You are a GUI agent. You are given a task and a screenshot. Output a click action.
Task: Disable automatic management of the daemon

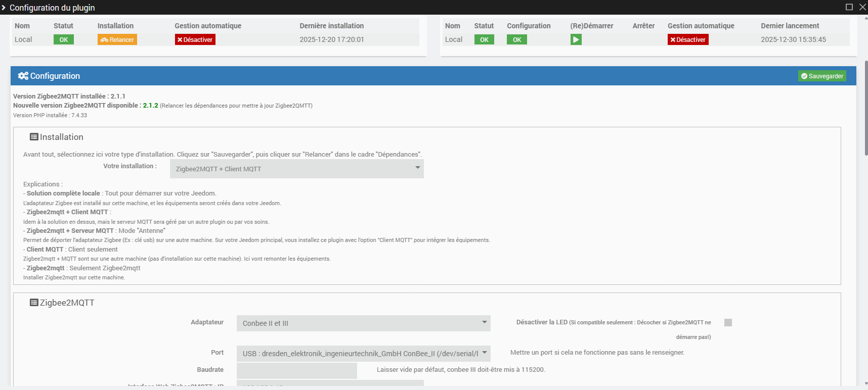pos(688,39)
